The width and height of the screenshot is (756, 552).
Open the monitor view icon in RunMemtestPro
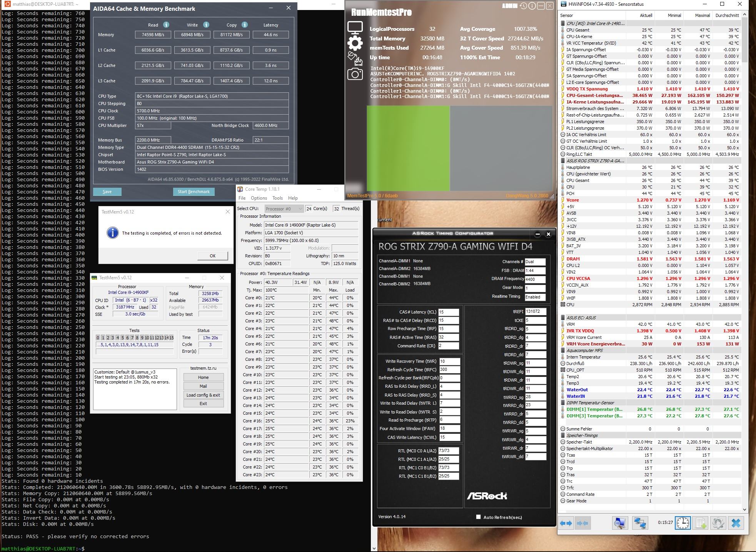pyautogui.click(x=355, y=27)
